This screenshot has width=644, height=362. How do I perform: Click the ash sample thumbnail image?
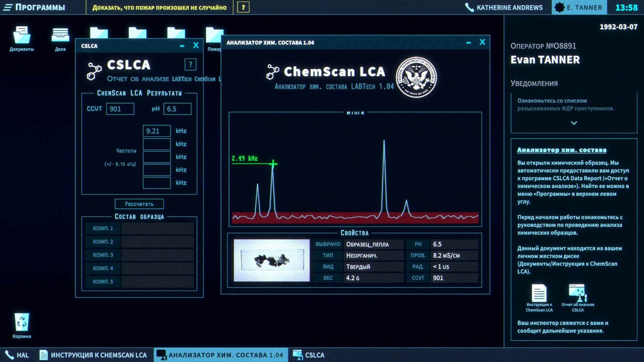pyautogui.click(x=272, y=260)
